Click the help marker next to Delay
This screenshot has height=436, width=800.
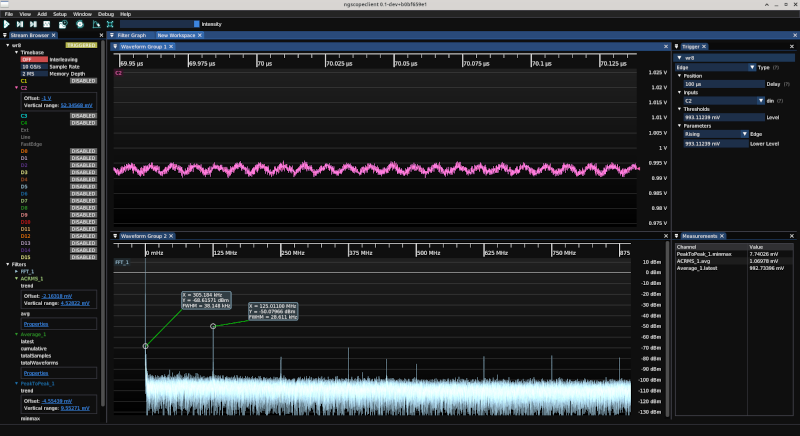coord(786,84)
